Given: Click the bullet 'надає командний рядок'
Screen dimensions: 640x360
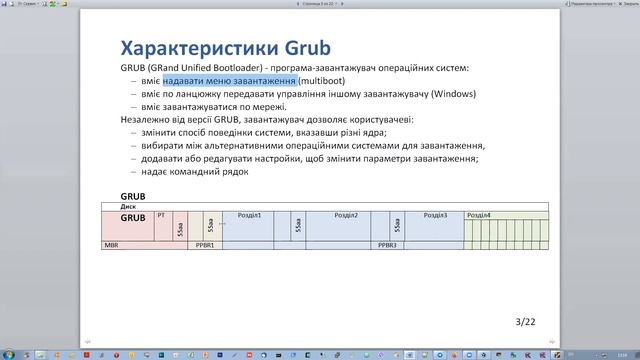Looking at the screenshot, I should [195, 171].
